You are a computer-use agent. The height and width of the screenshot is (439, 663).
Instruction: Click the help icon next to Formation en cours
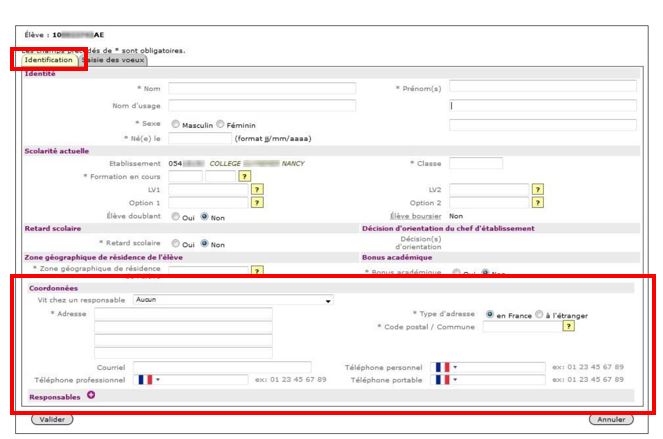(x=245, y=176)
